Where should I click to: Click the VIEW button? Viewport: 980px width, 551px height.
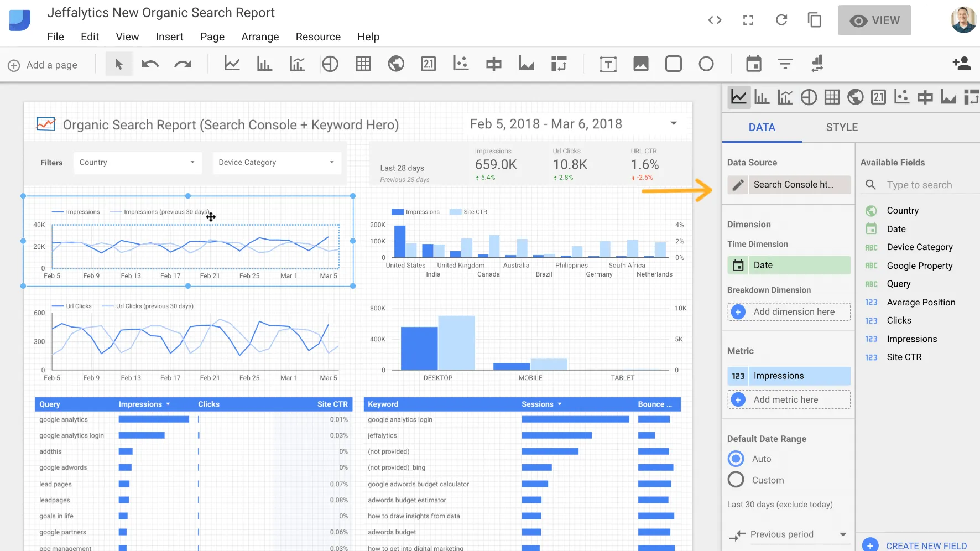[874, 20]
